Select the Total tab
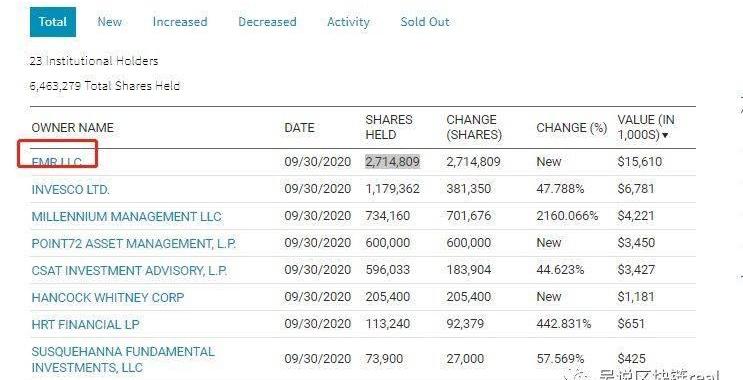The image size is (743, 380). pos(53,22)
